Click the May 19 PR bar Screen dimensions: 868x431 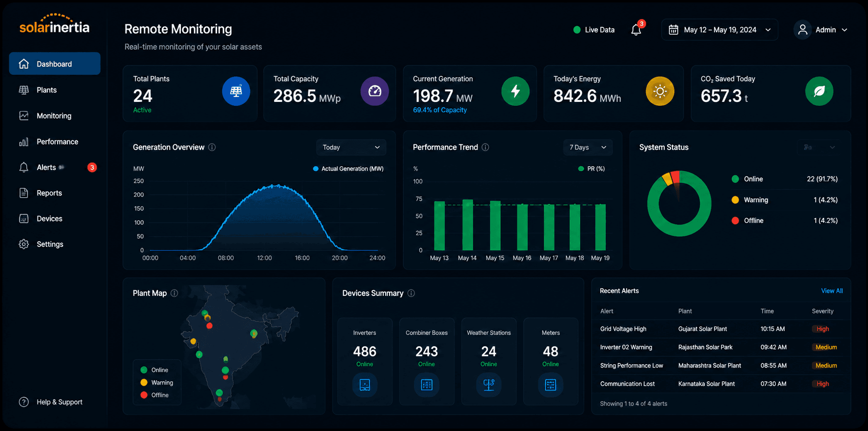[600, 227]
